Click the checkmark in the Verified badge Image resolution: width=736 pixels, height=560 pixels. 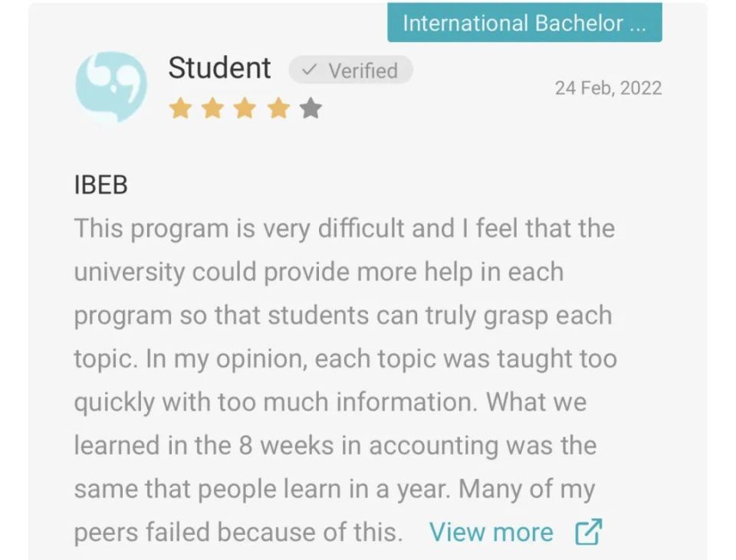coord(309,70)
